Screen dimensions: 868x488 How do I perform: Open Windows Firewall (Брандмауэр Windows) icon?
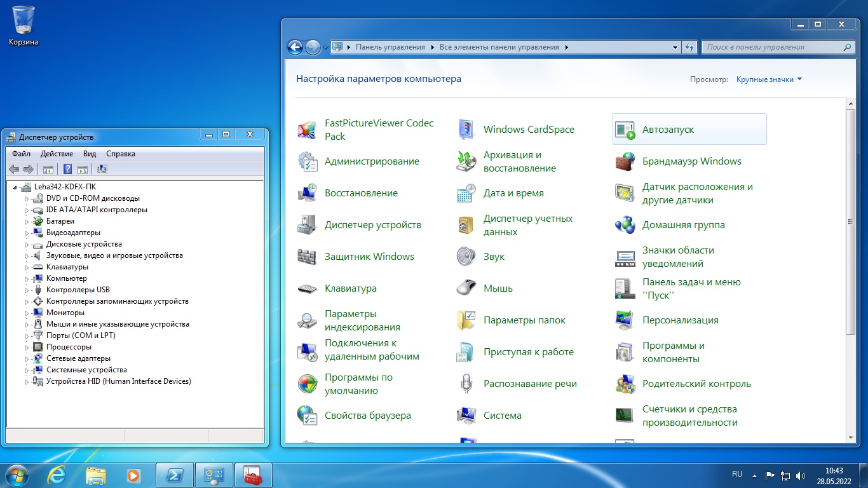click(x=625, y=161)
